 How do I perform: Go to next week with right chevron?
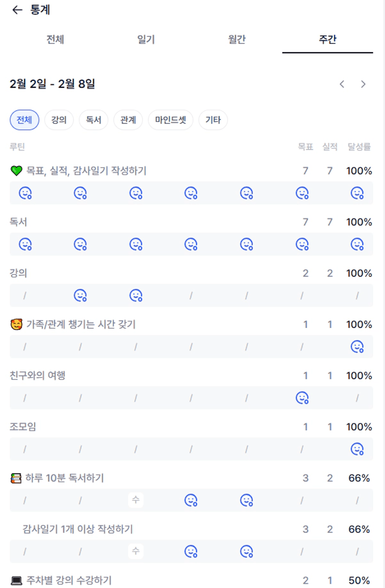click(x=364, y=84)
